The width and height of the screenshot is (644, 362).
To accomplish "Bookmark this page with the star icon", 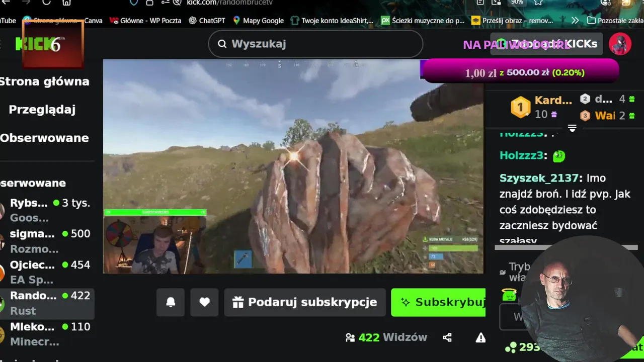I will pos(538,2).
